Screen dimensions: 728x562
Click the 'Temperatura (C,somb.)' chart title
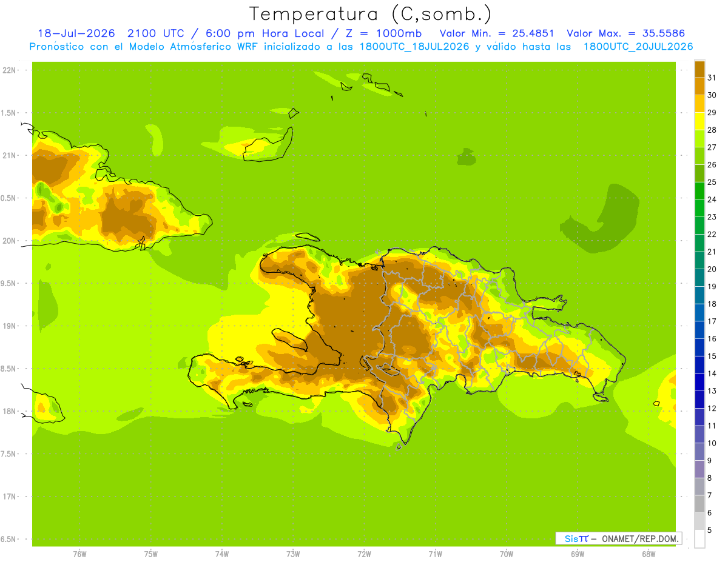click(371, 14)
